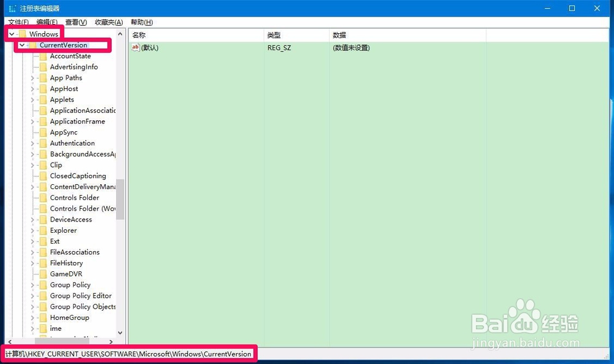The image size is (614, 364).
Task: Expand the AppHost key
Action: point(33,89)
